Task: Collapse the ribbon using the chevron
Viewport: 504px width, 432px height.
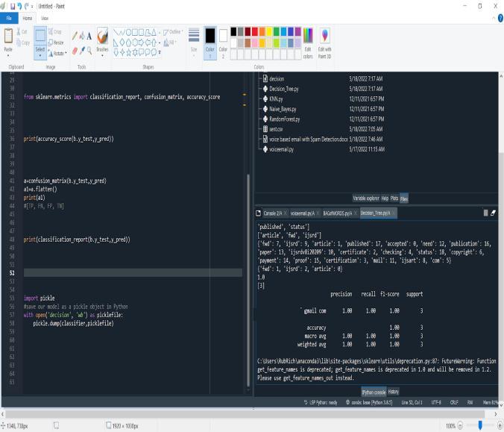Action: point(494,19)
